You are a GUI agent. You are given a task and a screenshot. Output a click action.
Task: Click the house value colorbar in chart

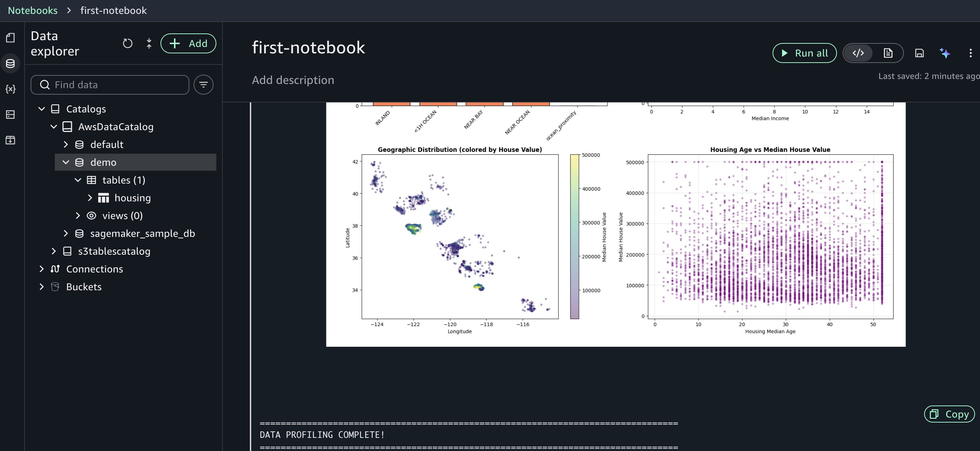click(574, 237)
